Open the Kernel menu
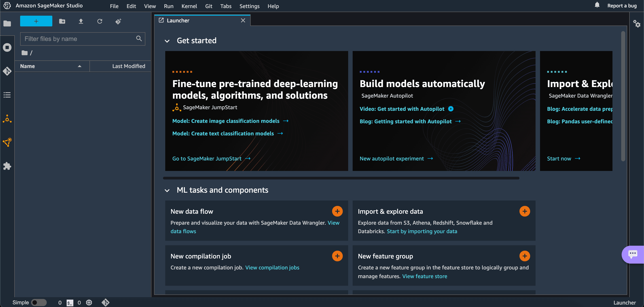This screenshot has height=307, width=644. tap(189, 6)
